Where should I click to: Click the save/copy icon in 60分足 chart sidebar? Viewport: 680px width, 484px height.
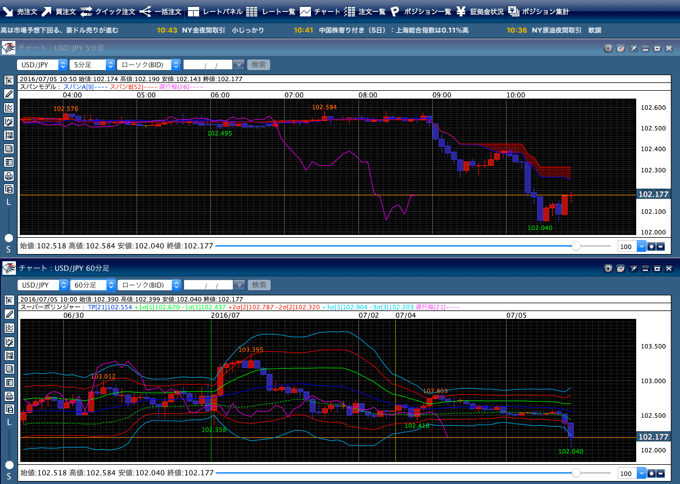tap(9, 409)
